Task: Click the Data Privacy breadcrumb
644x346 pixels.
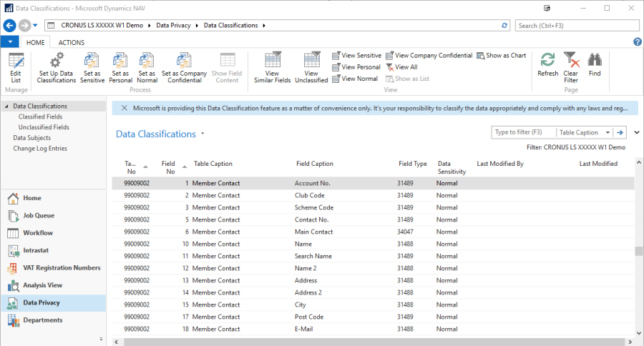Action: [x=173, y=26]
